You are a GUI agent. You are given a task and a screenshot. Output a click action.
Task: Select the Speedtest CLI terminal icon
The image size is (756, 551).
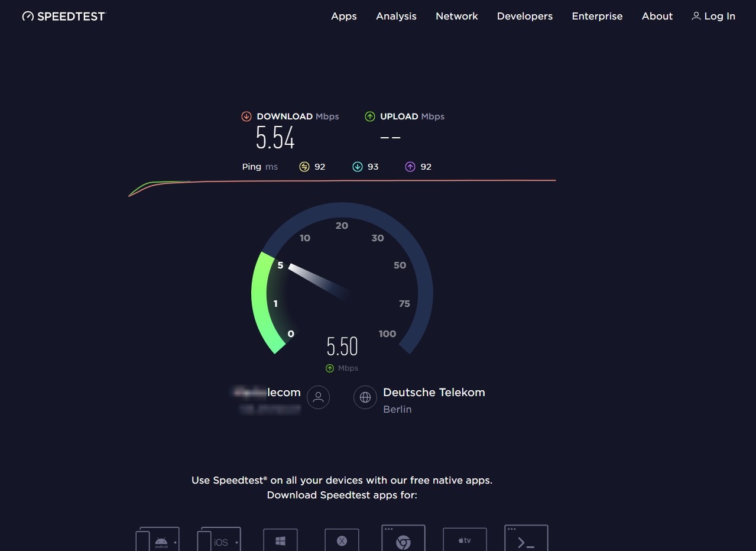[x=526, y=539]
